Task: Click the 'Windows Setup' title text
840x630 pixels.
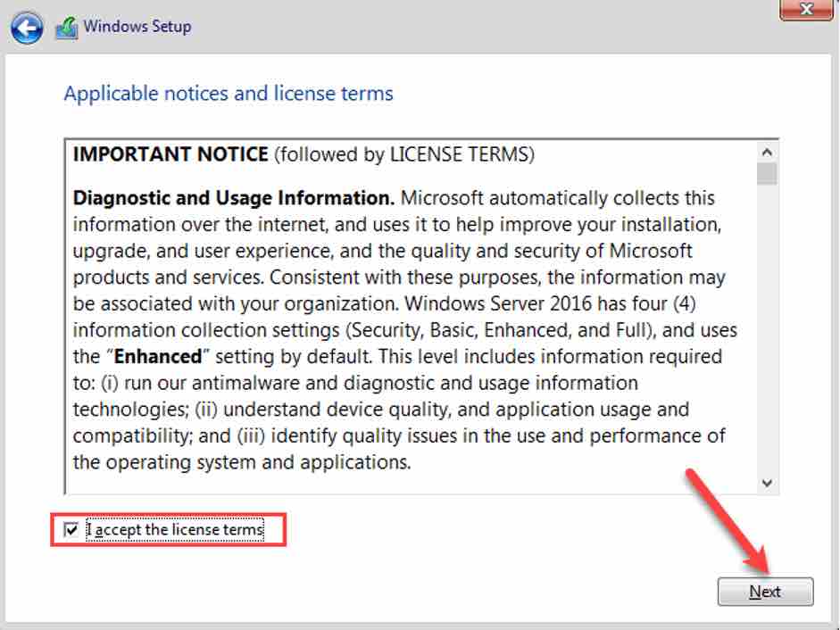Action: (x=137, y=27)
